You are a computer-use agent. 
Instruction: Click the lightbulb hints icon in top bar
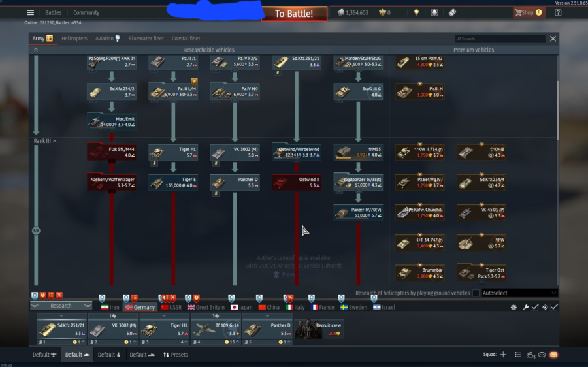(x=416, y=12)
